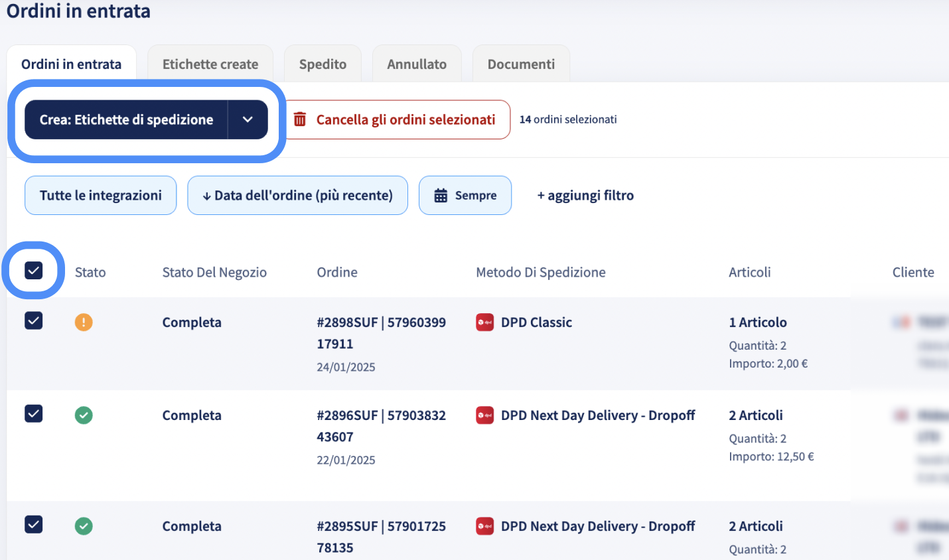The width and height of the screenshot is (949, 560).
Task: Click the Importo: 12,50 € value
Action: (x=771, y=456)
